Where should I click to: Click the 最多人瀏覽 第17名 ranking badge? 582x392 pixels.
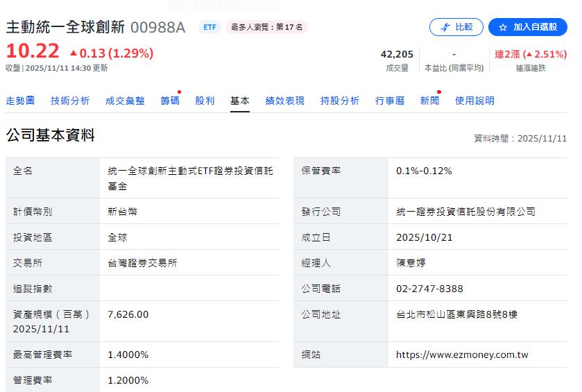[x=267, y=27]
